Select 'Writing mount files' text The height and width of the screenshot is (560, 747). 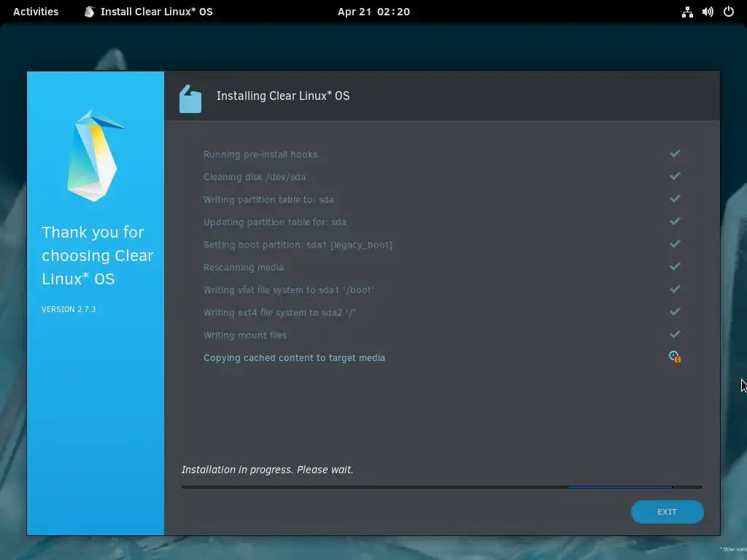point(245,335)
